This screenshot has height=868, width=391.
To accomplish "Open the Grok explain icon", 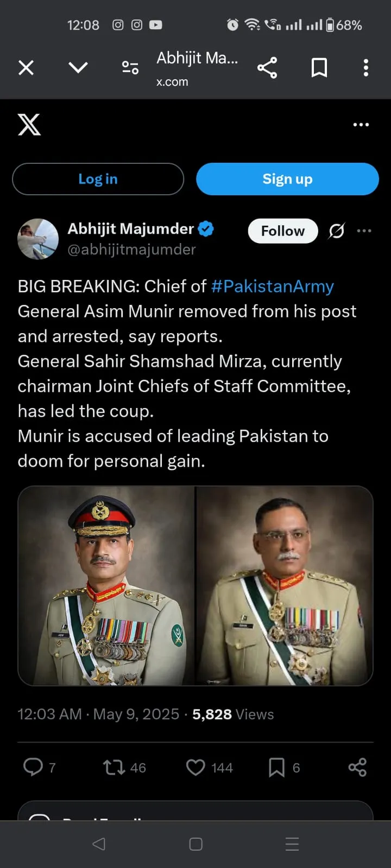I will tap(337, 231).
